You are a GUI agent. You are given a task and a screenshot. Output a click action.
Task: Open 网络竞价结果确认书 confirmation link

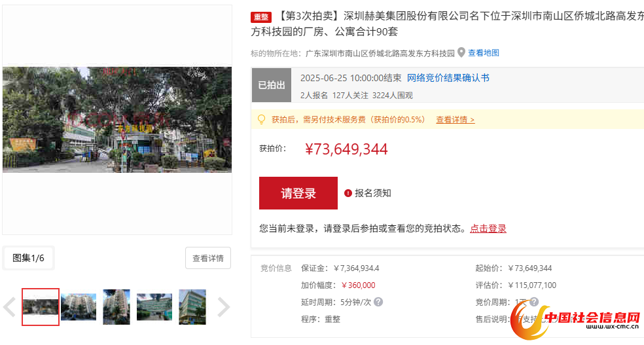coord(448,78)
